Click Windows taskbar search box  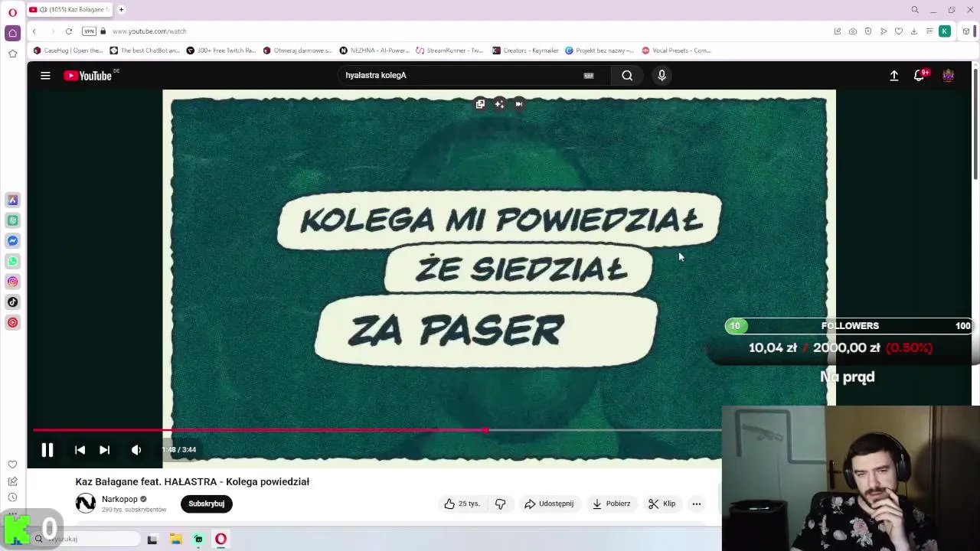click(87, 539)
